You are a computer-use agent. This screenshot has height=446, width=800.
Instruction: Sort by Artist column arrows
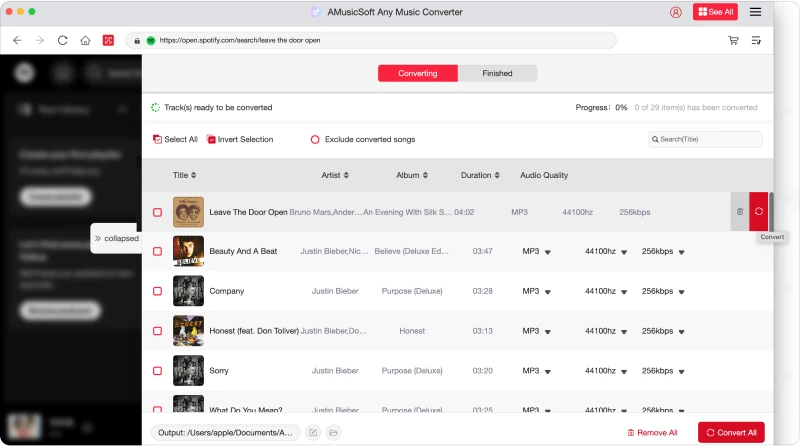tap(346, 175)
